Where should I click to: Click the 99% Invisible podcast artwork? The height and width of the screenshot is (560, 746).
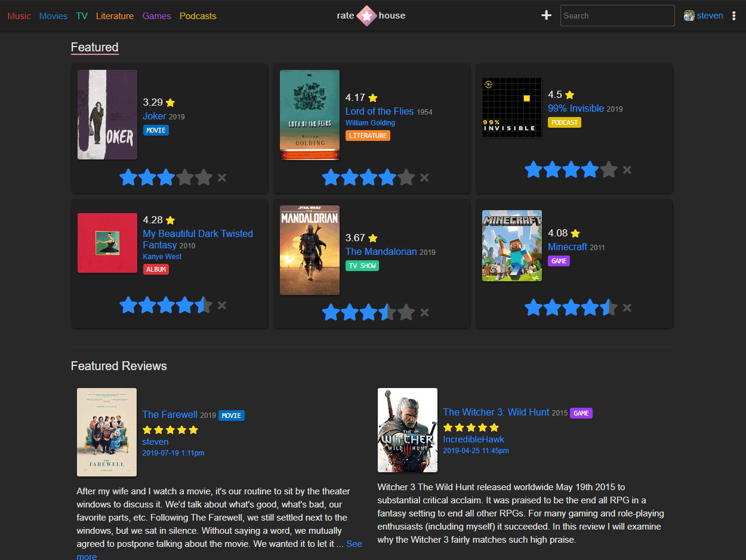[x=512, y=107]
